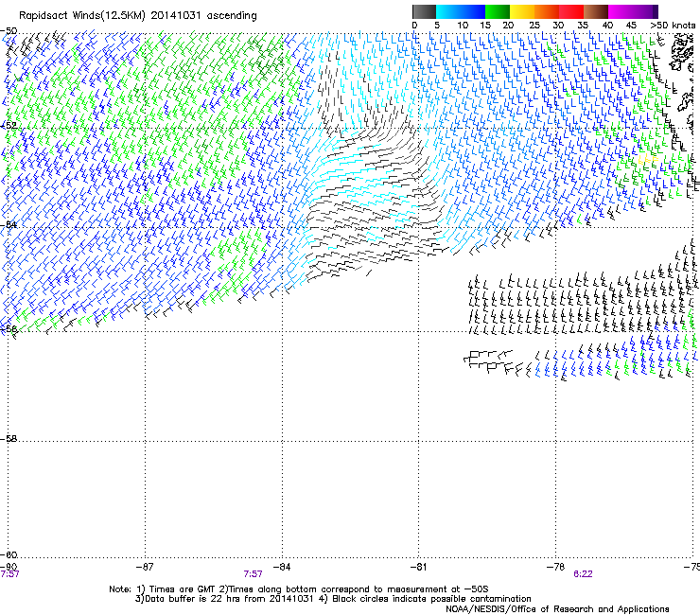This screenshot has width=700, height=615.
Task: Select the '8:22' time label
Action: coord(583,574)
